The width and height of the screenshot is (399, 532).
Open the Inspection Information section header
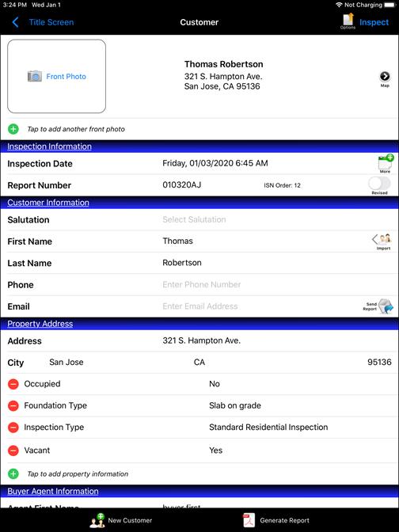tap(50, 146)
